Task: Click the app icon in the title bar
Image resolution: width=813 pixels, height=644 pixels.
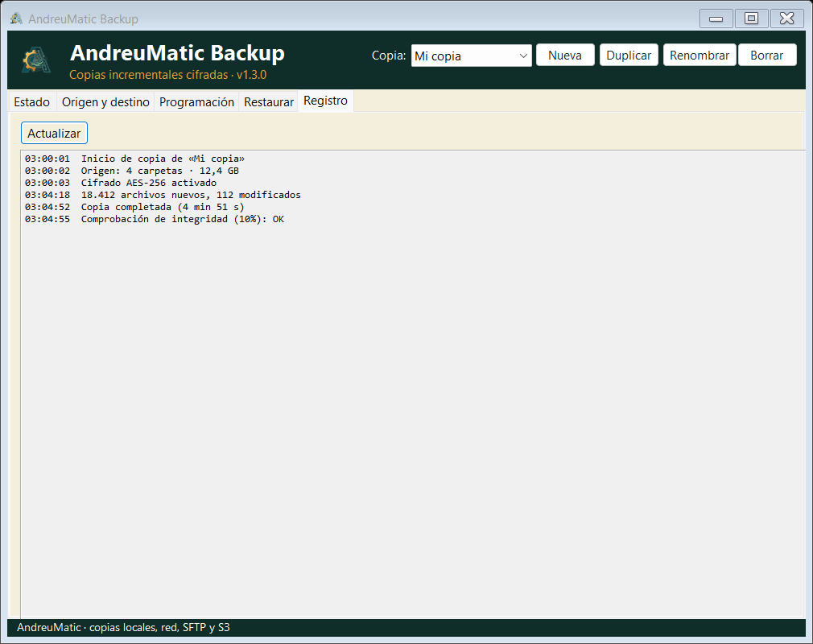Action: click(x=16, y=19)
